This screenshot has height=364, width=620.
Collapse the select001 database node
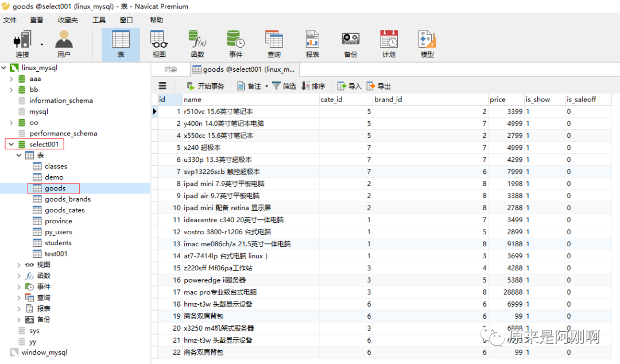tap(11, 145)
